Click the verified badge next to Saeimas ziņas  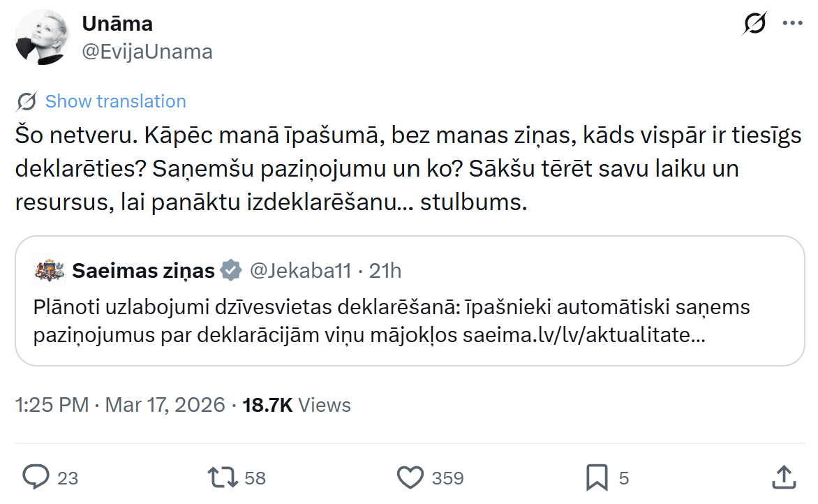pos(231,271)
